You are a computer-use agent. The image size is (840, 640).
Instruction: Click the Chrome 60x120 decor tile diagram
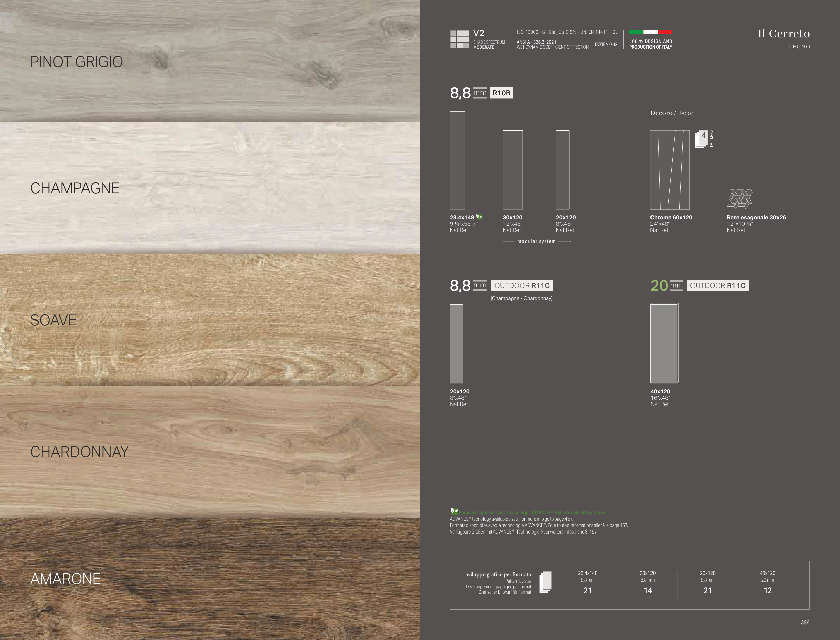670,170
